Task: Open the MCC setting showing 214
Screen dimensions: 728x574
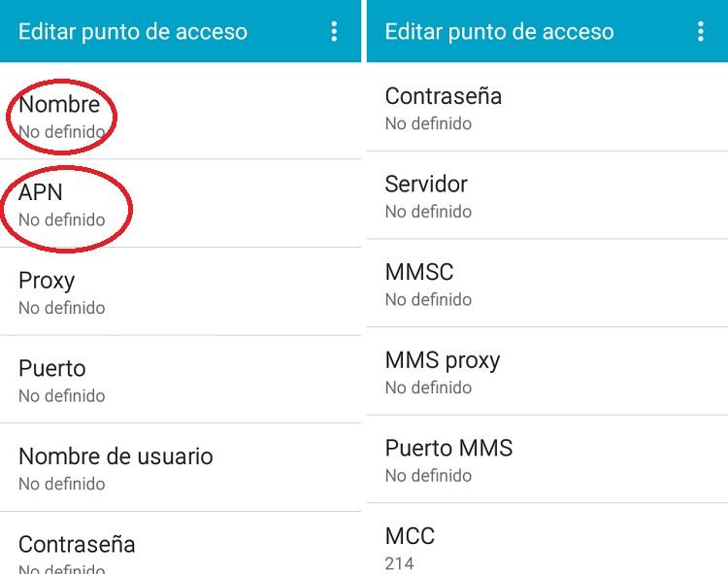Action: [x=547, y=539]
